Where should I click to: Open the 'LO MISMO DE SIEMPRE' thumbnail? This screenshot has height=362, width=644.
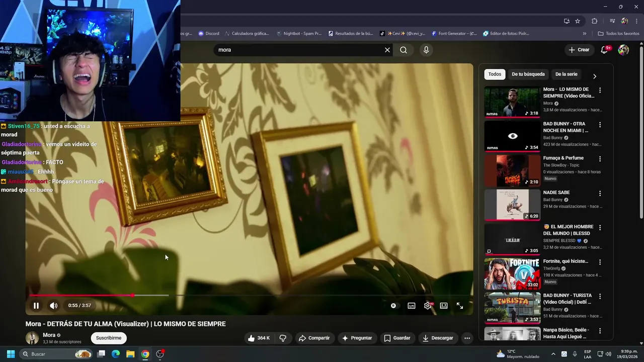(512, 102)
